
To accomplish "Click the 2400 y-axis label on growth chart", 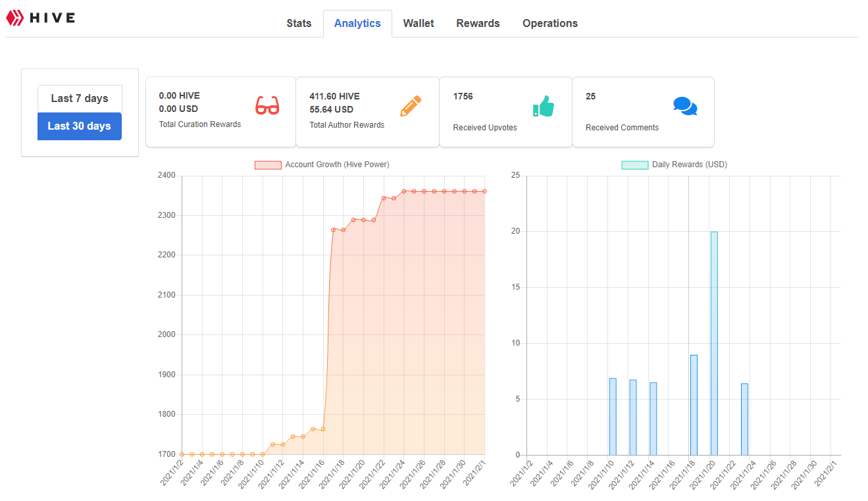I will 166,175.
